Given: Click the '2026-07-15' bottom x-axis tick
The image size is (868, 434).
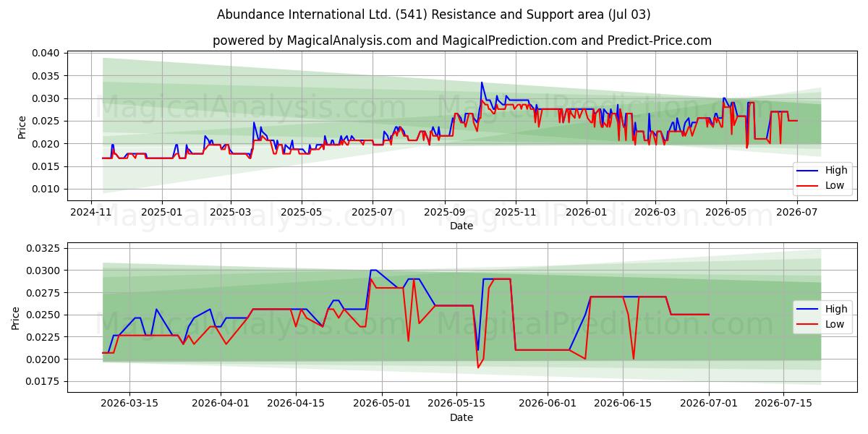Looking at the screenshot, I should coord(784,404).
